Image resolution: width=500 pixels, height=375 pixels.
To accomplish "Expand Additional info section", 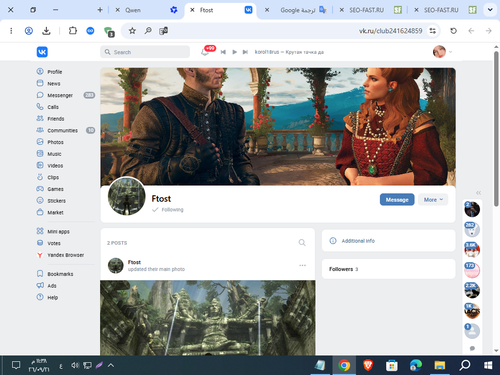I will pos(388,241).
